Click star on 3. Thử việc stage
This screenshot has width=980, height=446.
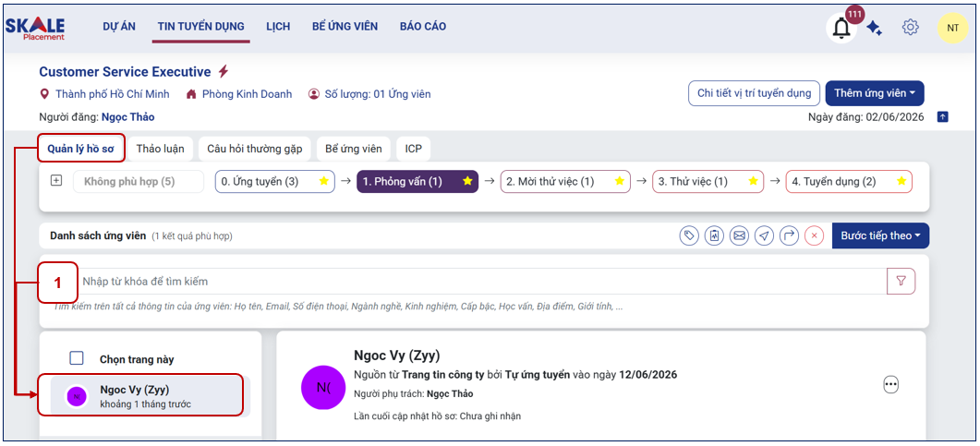tap(753, 181)
